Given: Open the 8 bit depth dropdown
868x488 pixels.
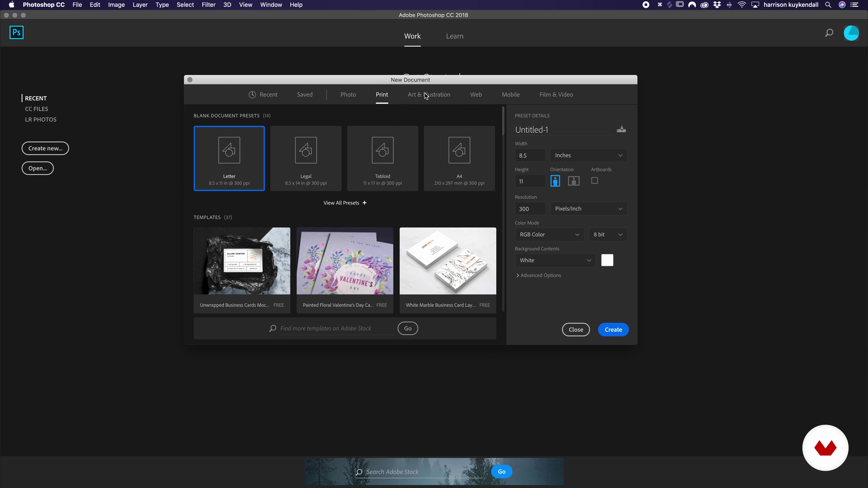Looking at the screenshot, I should tap(608, 235).
